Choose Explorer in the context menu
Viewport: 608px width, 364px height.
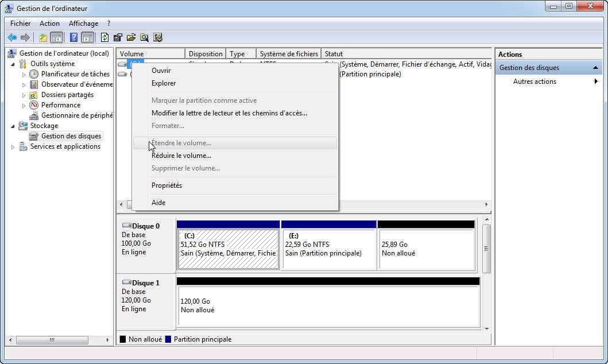tap(235, 83)
